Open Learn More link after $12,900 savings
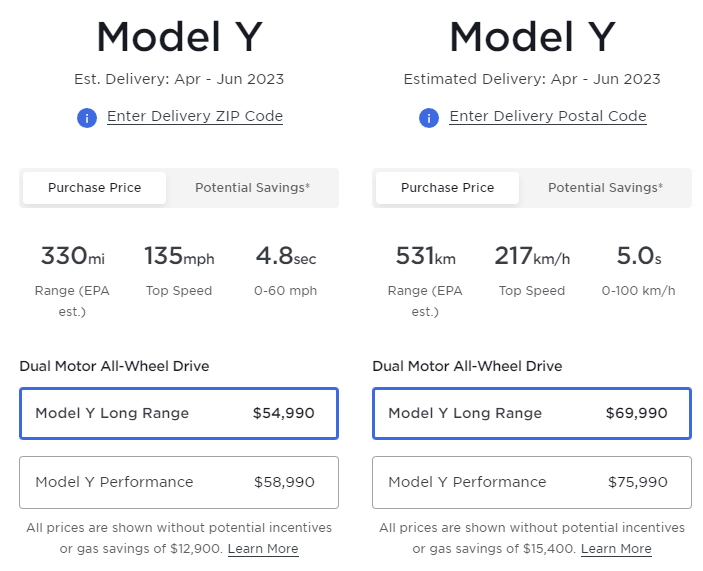Screen dimensions: 703x571 [x=263, y=549]
